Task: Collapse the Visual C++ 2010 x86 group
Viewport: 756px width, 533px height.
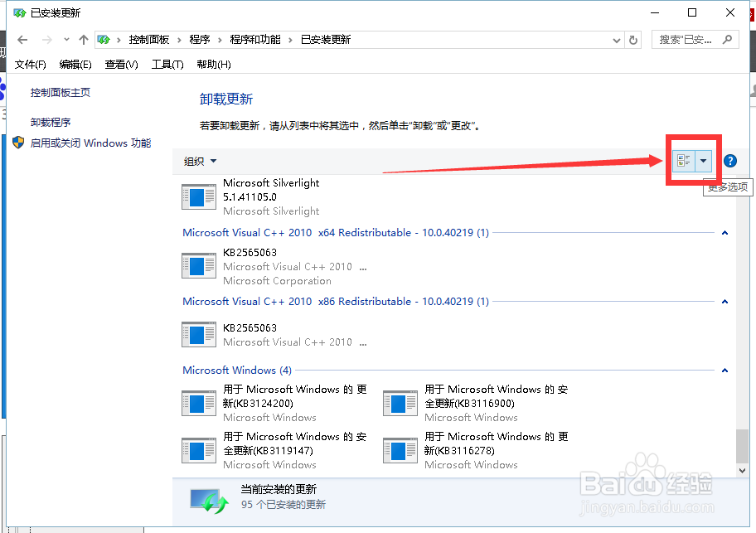Action: coord(724,302)
